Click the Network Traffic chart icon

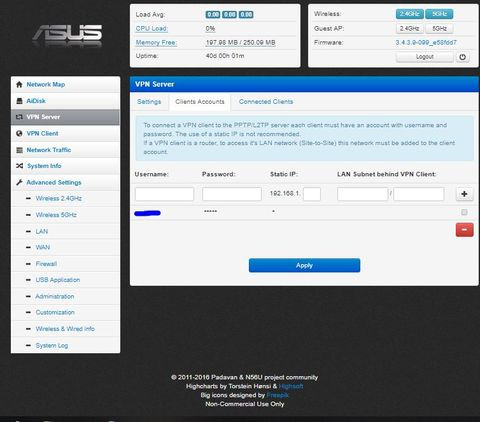(x=19, y=150)
